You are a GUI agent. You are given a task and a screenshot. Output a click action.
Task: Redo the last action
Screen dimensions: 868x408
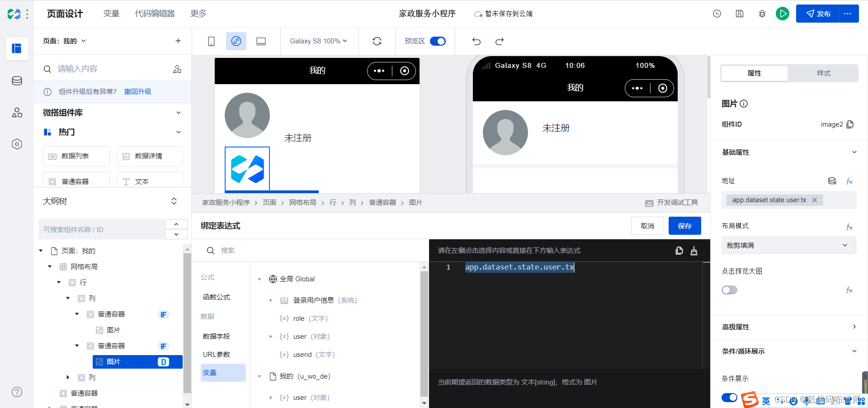[x=500, y=41]
